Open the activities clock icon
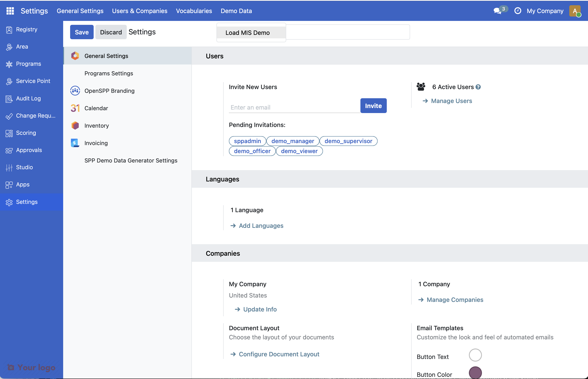Viewport: 588px width, 379px height. (518, 11)
